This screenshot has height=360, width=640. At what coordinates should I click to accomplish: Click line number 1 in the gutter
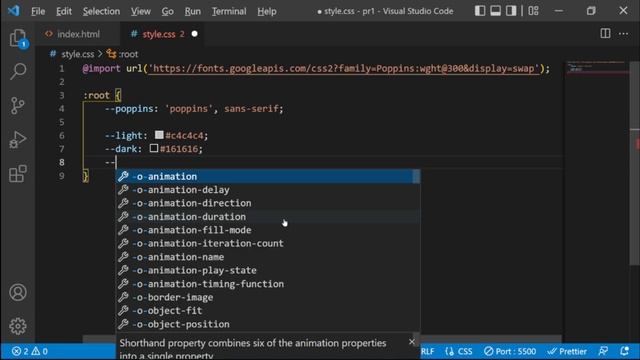62,69
